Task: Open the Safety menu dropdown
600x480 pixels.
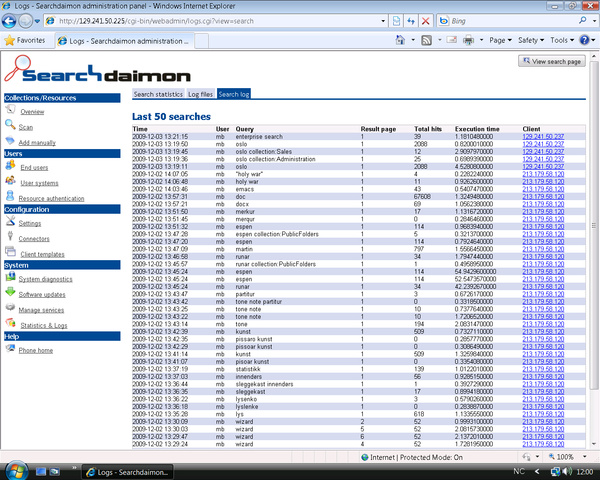Action: (531, 40)
